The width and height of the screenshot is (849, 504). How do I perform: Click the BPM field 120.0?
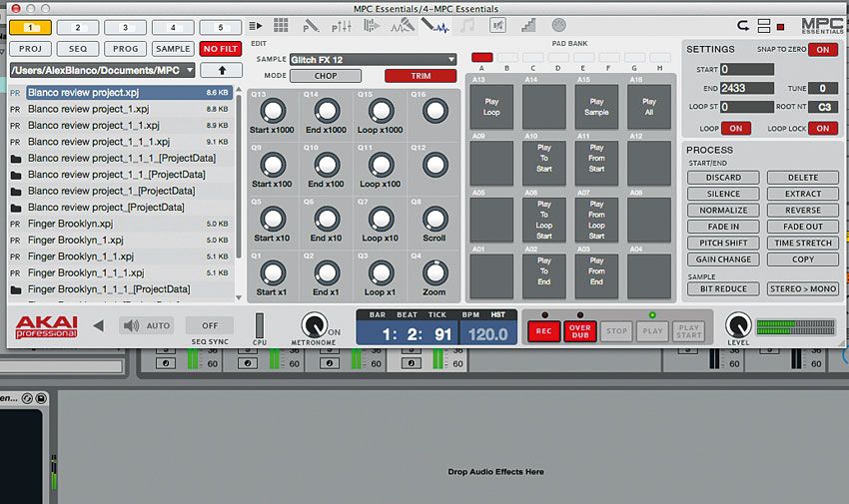(488, 334)
